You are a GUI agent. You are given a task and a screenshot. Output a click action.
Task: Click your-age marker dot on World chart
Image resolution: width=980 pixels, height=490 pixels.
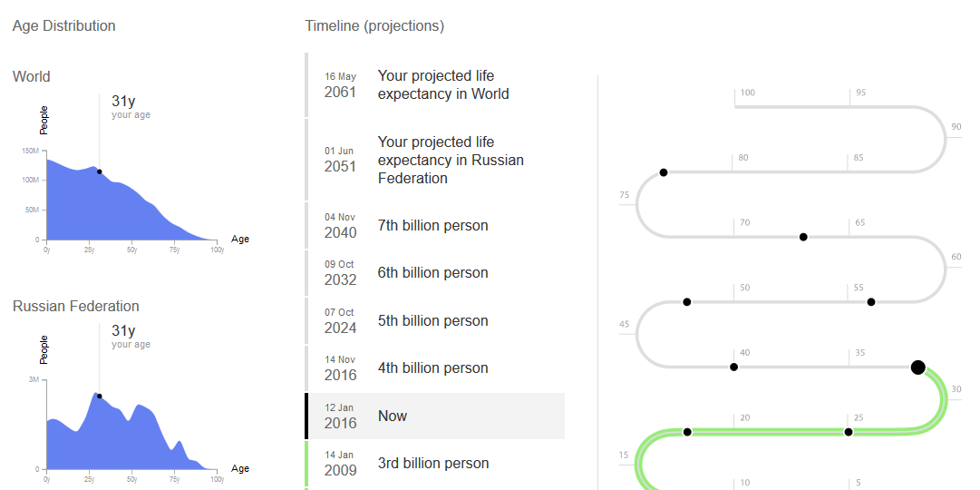click(x=100, y=171)
